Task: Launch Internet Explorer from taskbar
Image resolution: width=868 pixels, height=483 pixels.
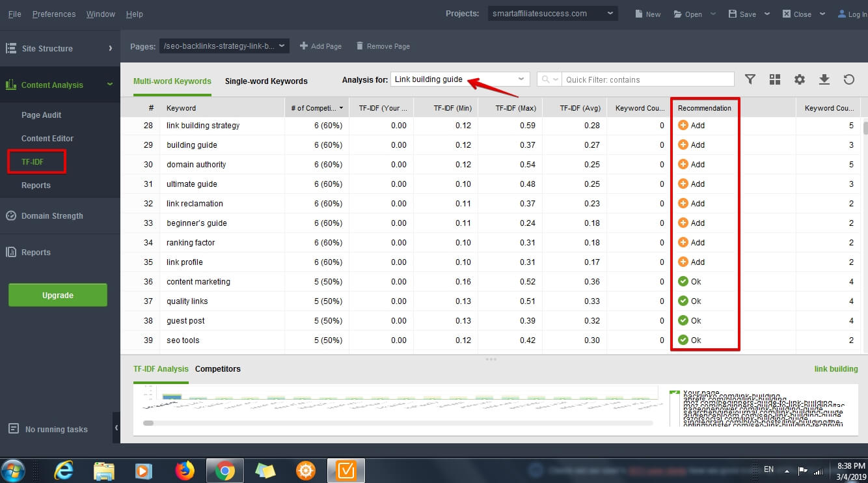Action: click(64, 470)
